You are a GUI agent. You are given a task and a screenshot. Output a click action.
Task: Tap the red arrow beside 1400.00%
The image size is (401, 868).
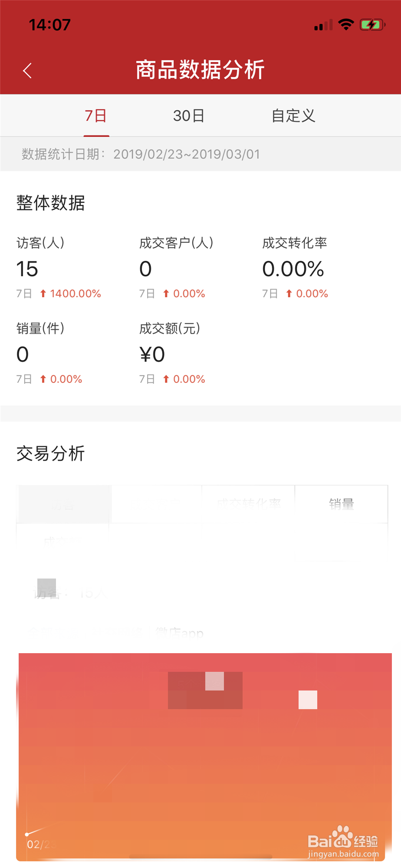(x=43, y=294)
